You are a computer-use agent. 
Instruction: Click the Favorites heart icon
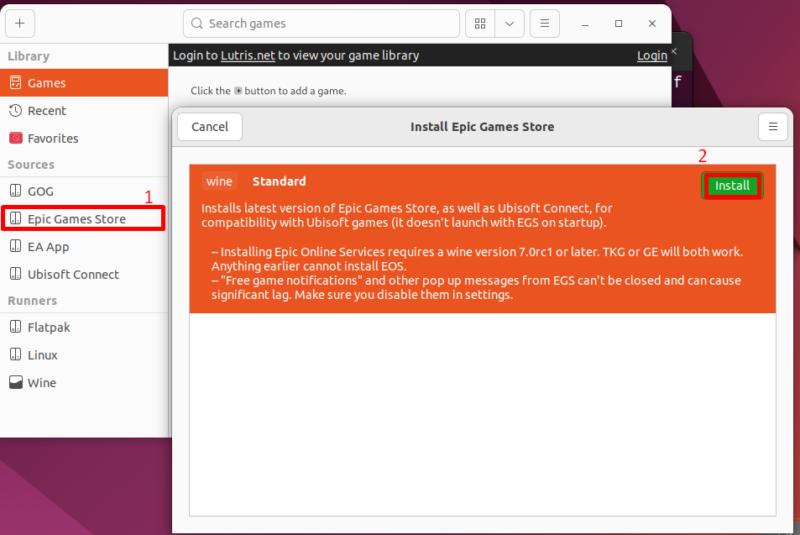tap(16, 138)
